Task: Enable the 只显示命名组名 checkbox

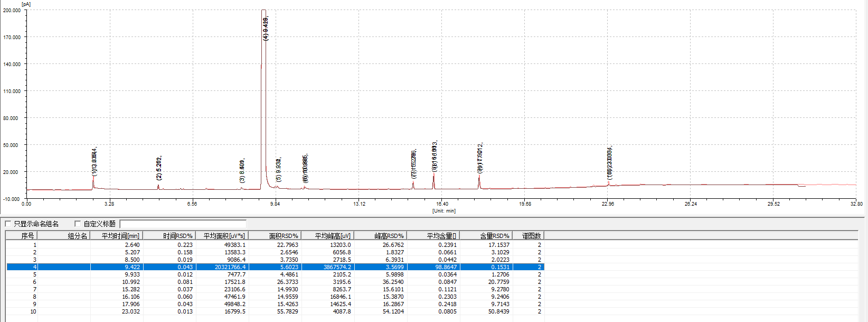Action: (x=8, y=224)
